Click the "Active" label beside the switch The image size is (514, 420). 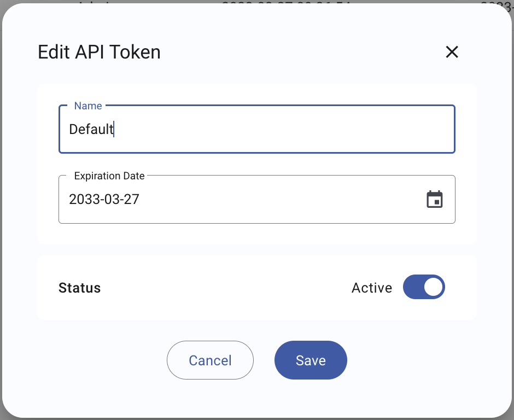372,288
